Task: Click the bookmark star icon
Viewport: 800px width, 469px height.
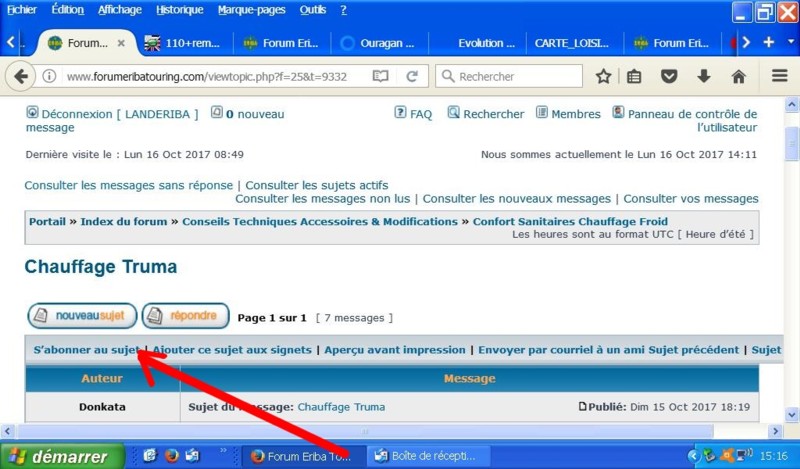Action: coord(603,76)
